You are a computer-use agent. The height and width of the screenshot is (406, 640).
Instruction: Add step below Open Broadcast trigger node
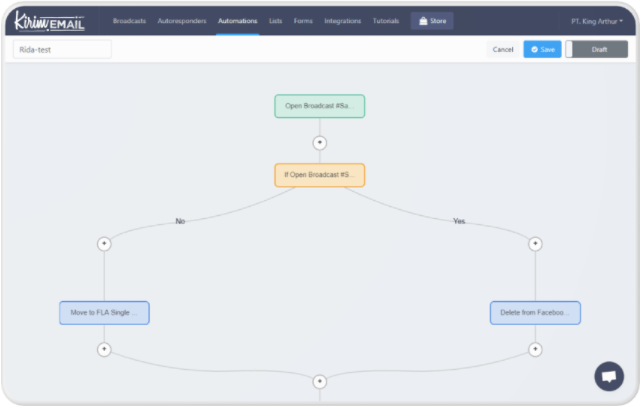320,142
